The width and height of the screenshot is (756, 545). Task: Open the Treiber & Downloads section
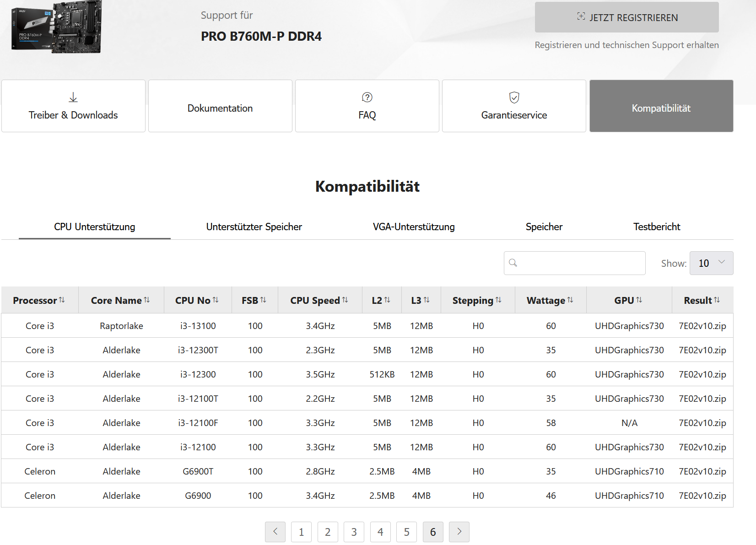click(73, 106)
